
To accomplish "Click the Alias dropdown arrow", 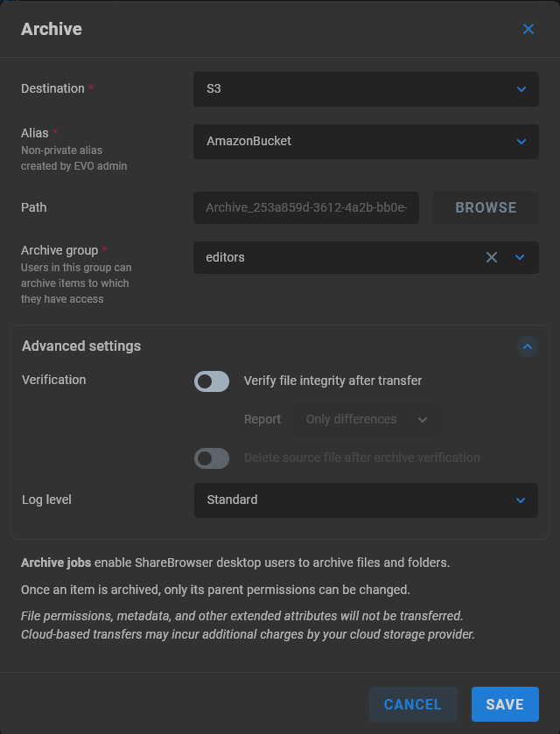I will point(521,142).
